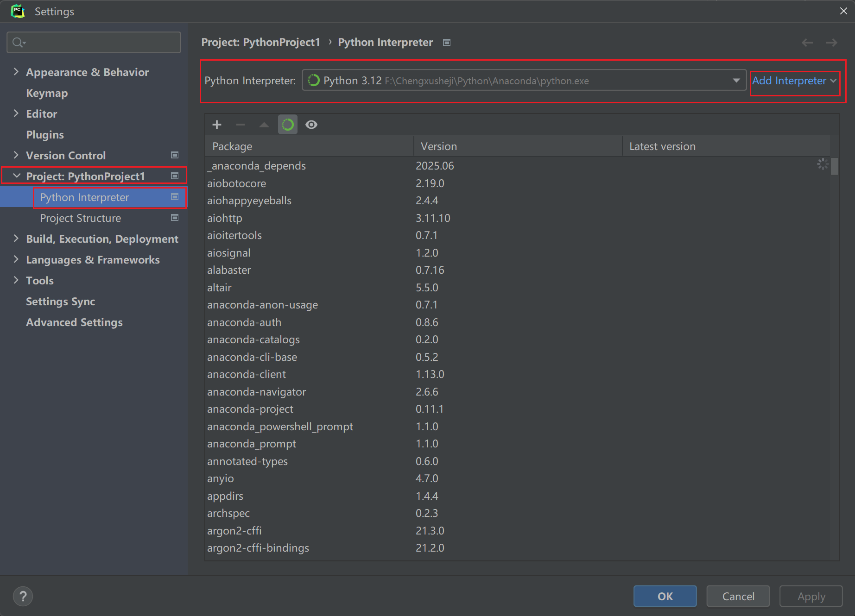This screenshot has height=616, width=855.
Task: Select the anaconda_powershell_prompt package row
Action: (518, 427)
